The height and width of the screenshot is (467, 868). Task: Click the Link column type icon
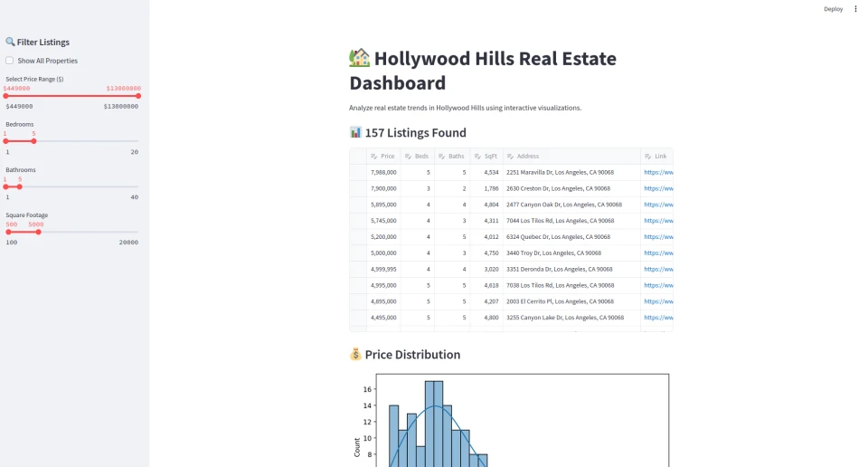(647, 157)
